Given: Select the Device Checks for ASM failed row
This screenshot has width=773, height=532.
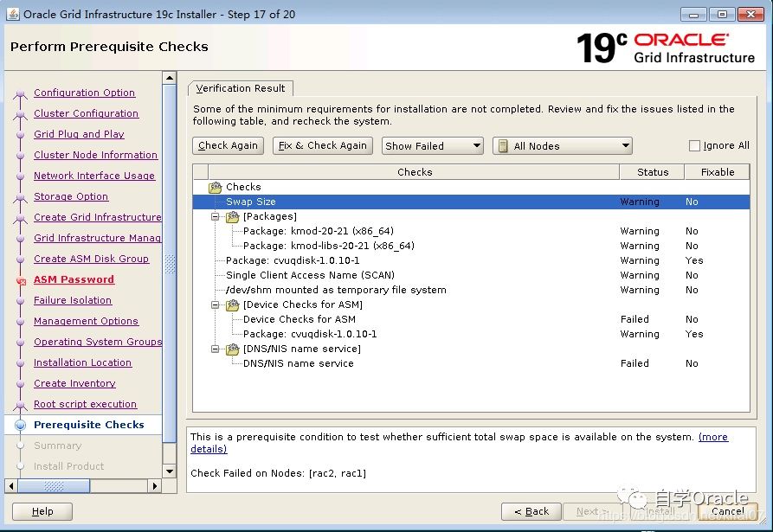Looking at the screenshot, I should pyautogui.click(x=299, y=319).
